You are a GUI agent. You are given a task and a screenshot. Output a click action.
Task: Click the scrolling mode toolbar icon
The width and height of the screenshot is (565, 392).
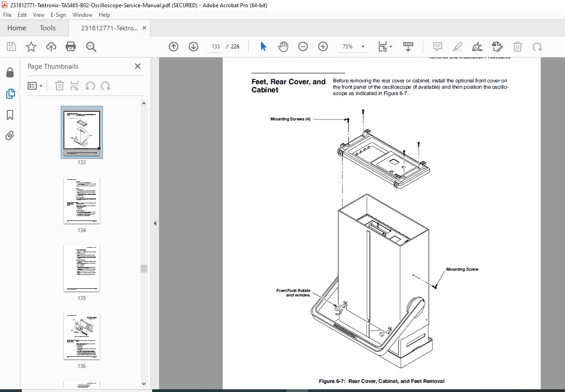408,47
